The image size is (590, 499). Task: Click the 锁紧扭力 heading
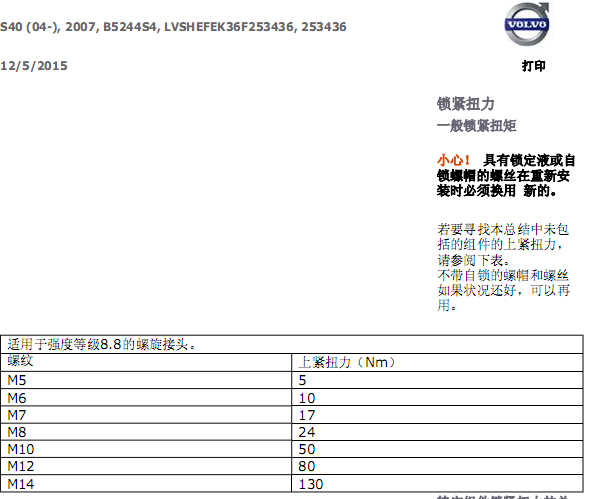pyautogui.click(x=465, y=104)
